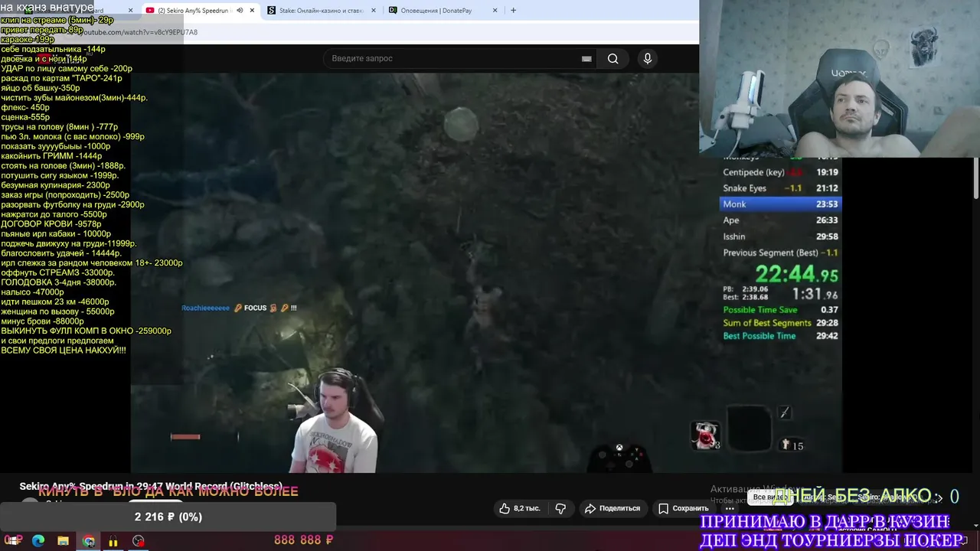Click the Possible Time Save line
Screen dimensions: 980x551
[x=780, y=310]
